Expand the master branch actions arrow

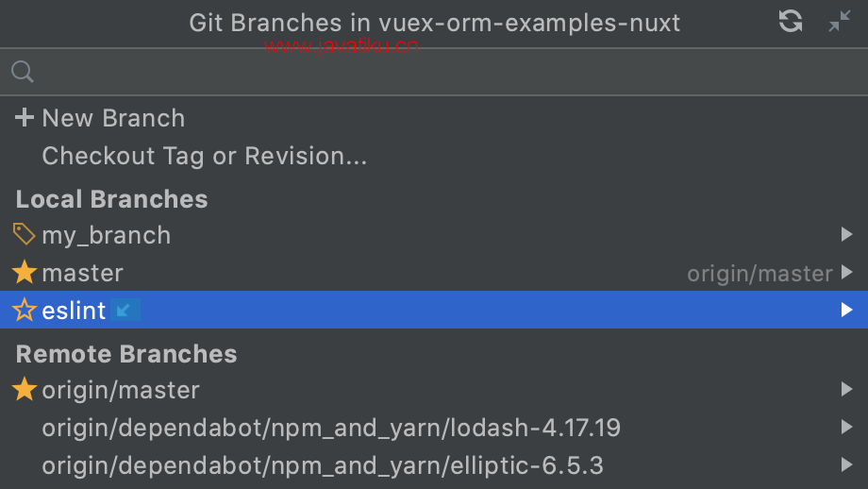coord(846,272)
